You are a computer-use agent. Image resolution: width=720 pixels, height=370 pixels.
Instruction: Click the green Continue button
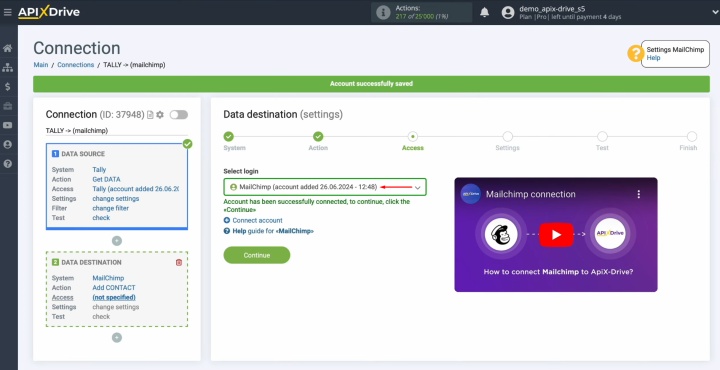[x=257, y=255]
